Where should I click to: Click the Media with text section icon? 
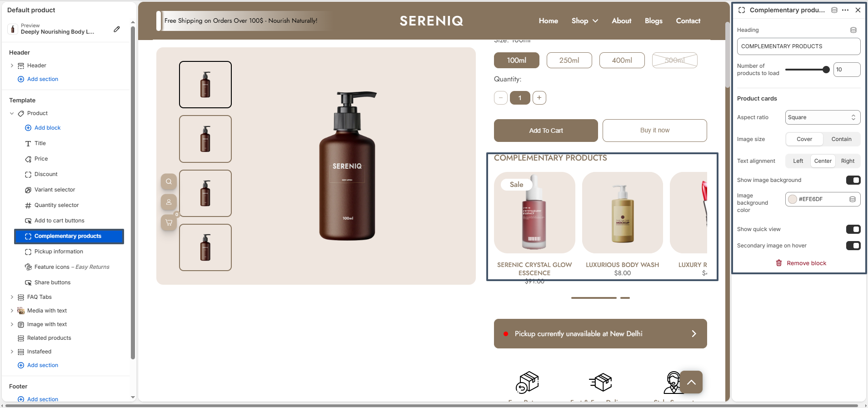coord(21,311)
